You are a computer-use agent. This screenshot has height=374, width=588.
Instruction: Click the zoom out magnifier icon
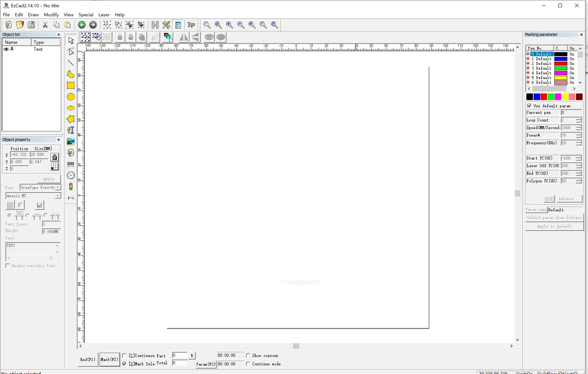point(241,25)
